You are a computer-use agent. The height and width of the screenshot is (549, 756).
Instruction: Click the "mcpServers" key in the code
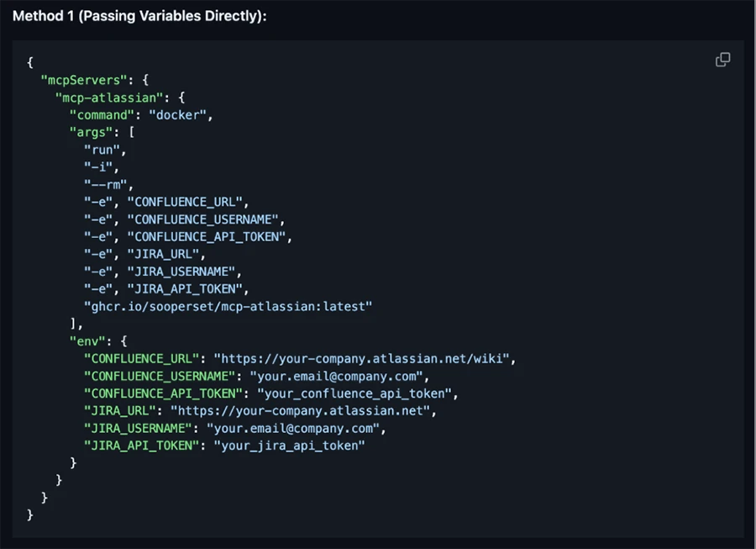(83, 80)
